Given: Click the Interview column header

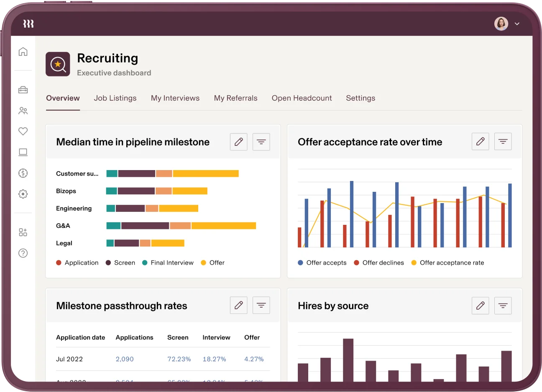Looking at the screenshot, I should (x=216, y=337).
